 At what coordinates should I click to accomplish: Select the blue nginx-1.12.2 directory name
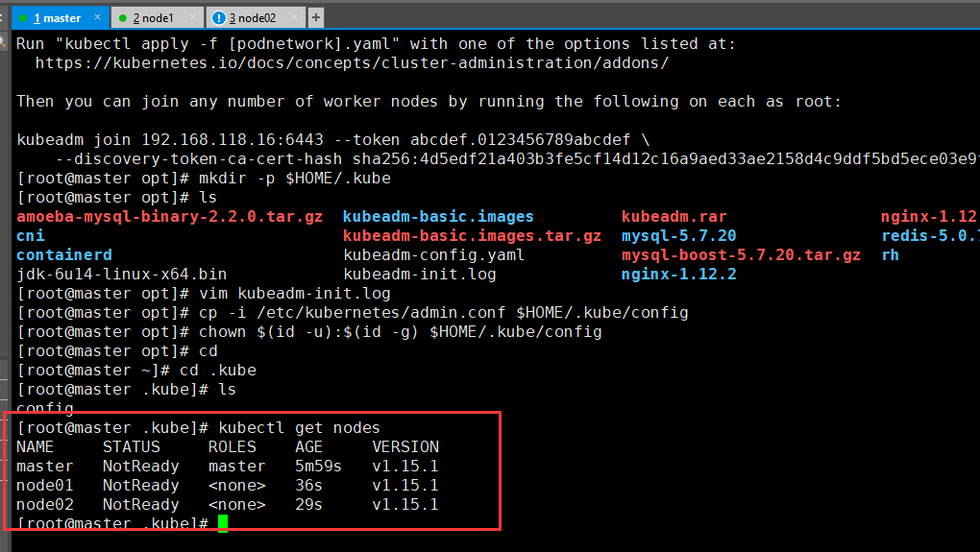[x=678, y=275]
